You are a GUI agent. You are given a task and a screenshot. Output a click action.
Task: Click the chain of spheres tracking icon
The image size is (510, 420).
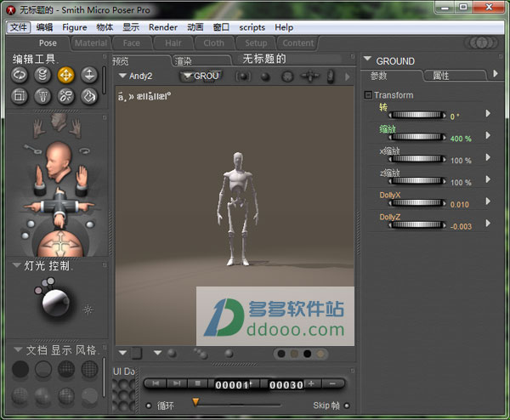pyautogui.click(x=201, y=354)
